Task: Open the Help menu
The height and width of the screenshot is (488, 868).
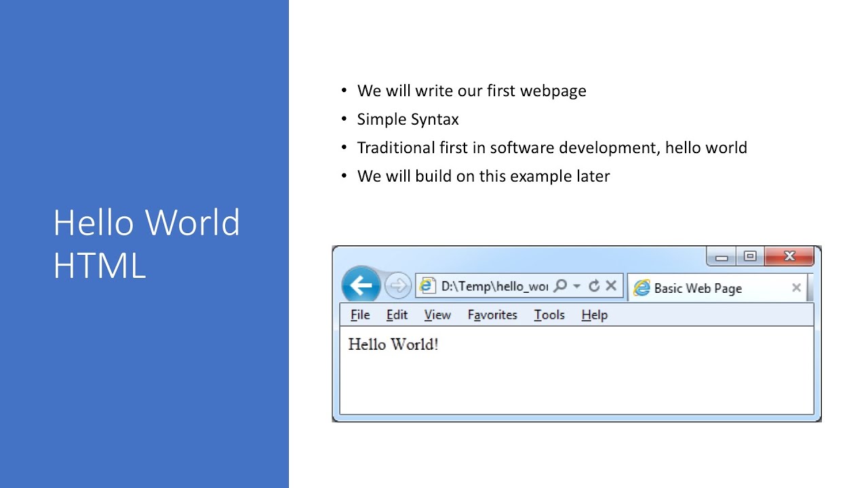Action: coord(594,314)
